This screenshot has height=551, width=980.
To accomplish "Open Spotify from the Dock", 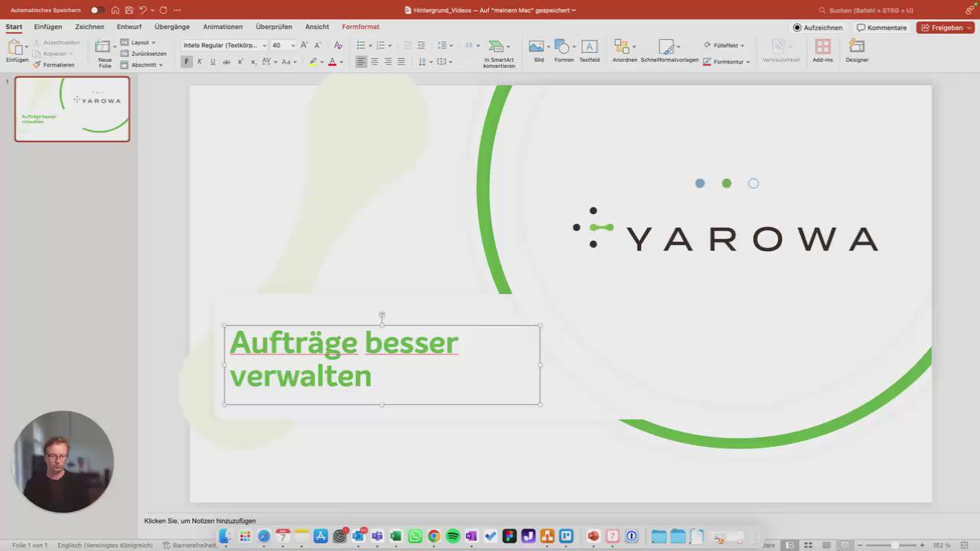I will coord(452,536).
